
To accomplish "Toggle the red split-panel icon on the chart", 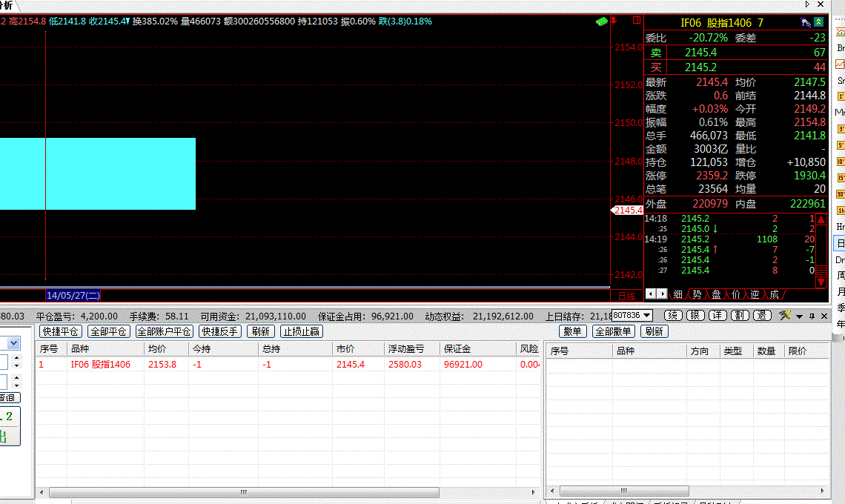I will tap(636, 21).
